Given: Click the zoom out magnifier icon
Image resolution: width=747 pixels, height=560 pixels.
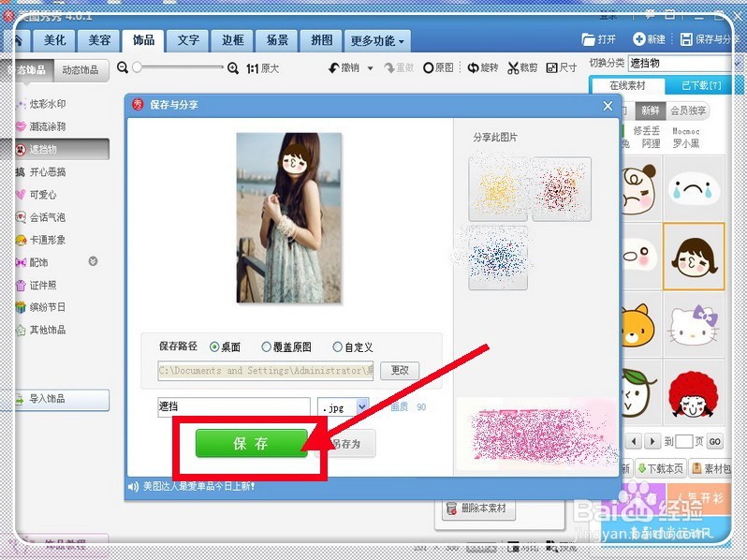Looking at the screenshot, I should click(123, 67).
